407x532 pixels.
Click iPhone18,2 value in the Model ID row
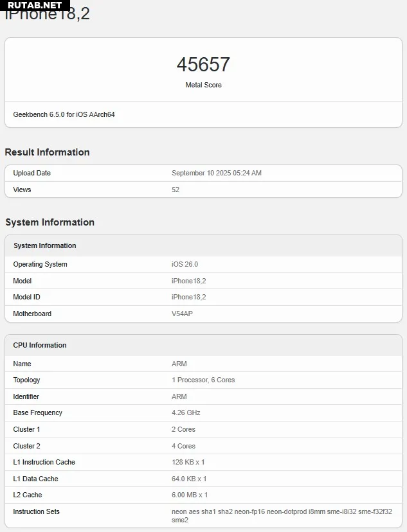pyautogui.click(x=189, y=297)
